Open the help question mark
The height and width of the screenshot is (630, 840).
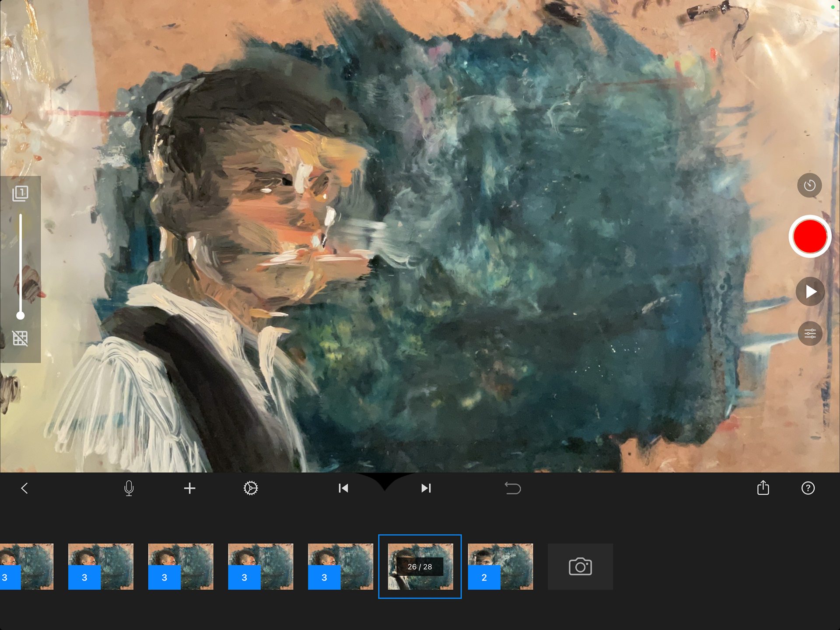tap(808, 488)
